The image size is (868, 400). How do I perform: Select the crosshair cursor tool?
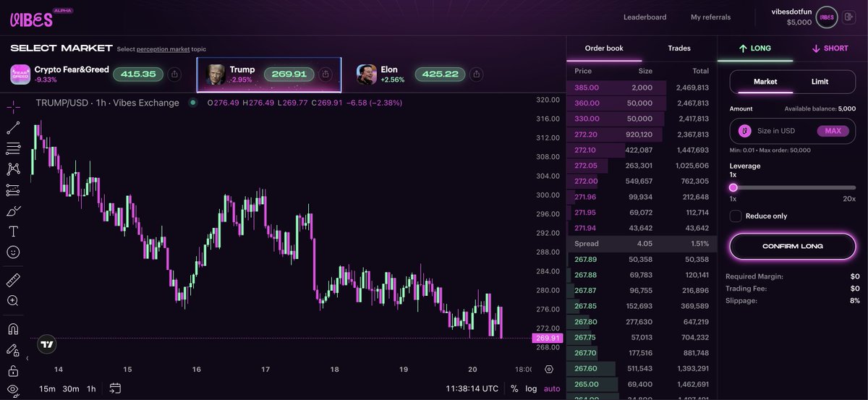(13, 107)
